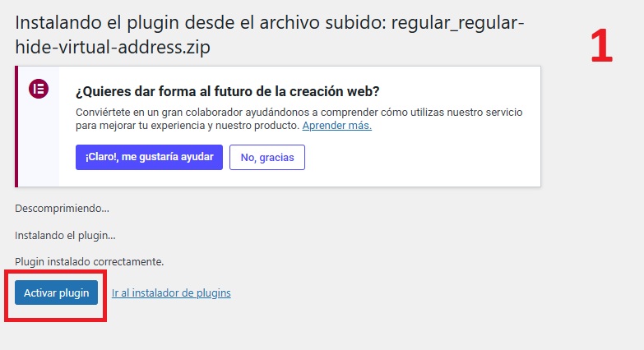Go to "Ir al instalador de plugins"
Screen dimensions: 644x350
point(171,292)
